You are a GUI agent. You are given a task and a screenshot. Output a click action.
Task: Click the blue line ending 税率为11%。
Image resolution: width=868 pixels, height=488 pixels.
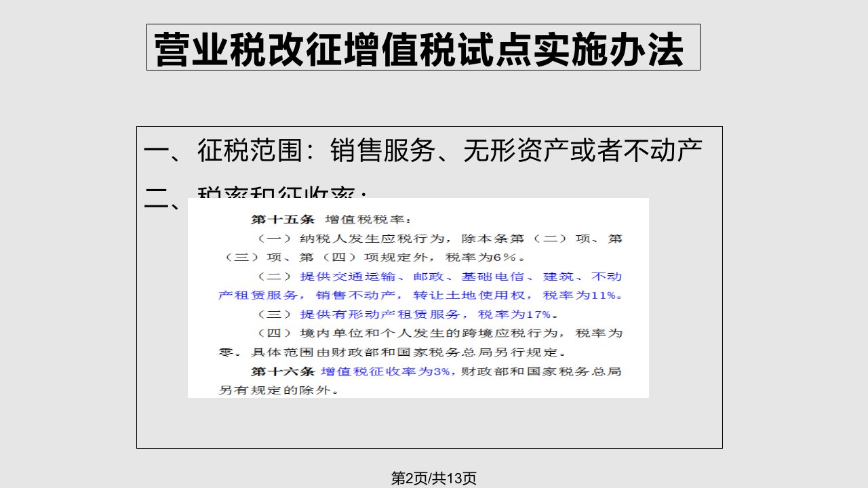pos(420,296)
